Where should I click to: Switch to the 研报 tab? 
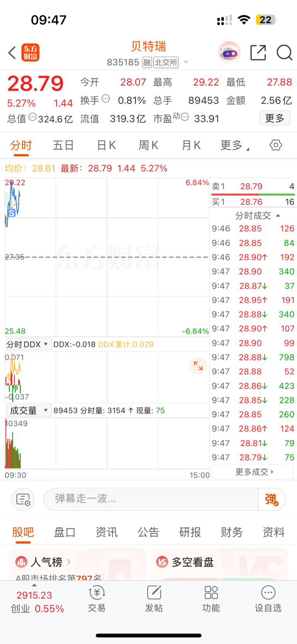[x=190, y=532]
